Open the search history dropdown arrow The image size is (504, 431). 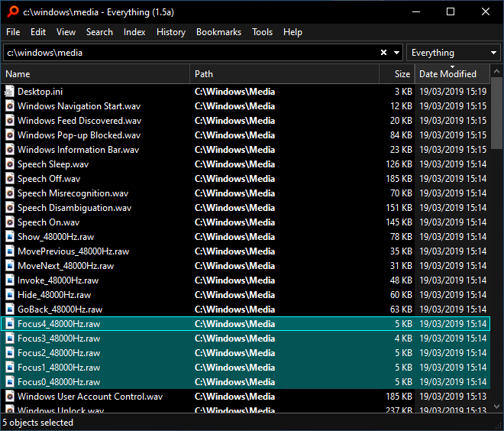click(397, 53)
